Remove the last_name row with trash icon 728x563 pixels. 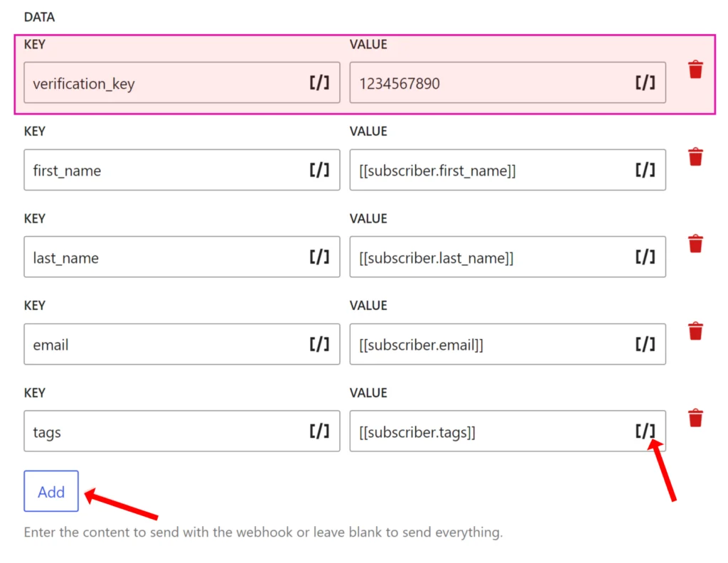click(x=695, y=244)
